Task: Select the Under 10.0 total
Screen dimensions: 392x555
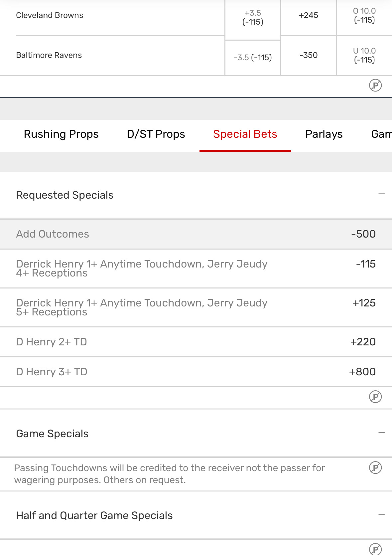Action: point(364,56)
